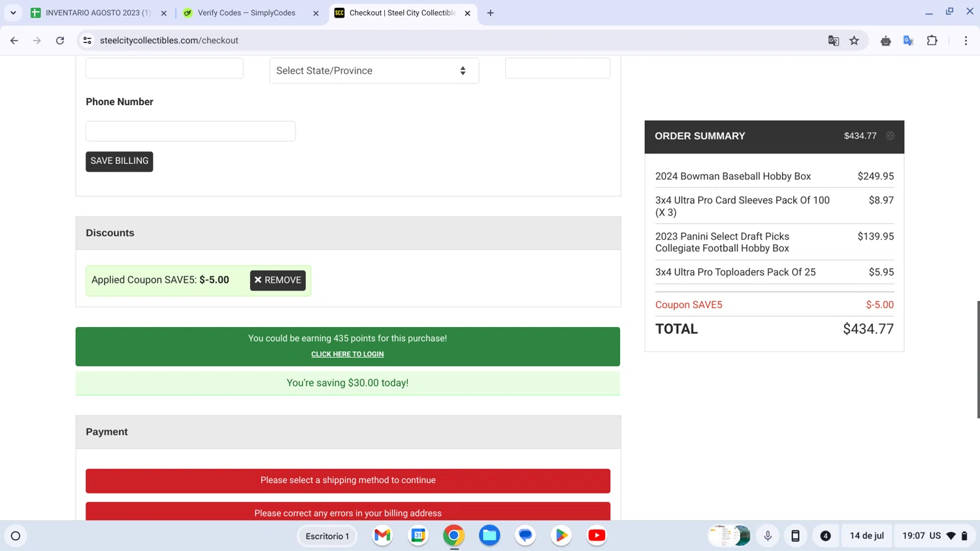Open the calendar date 14 de jul
Viewport: 980px width, 551px height.
tap(866, 536)
